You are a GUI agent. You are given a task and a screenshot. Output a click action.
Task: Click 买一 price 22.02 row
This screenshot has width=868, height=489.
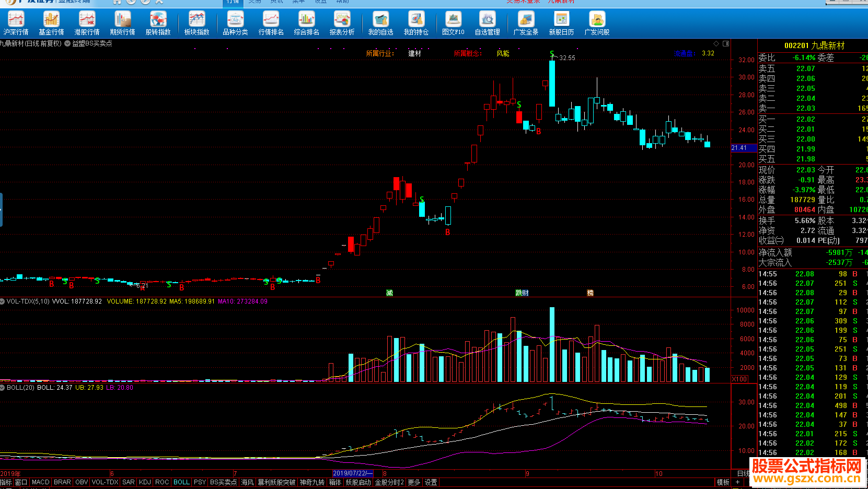813,119
